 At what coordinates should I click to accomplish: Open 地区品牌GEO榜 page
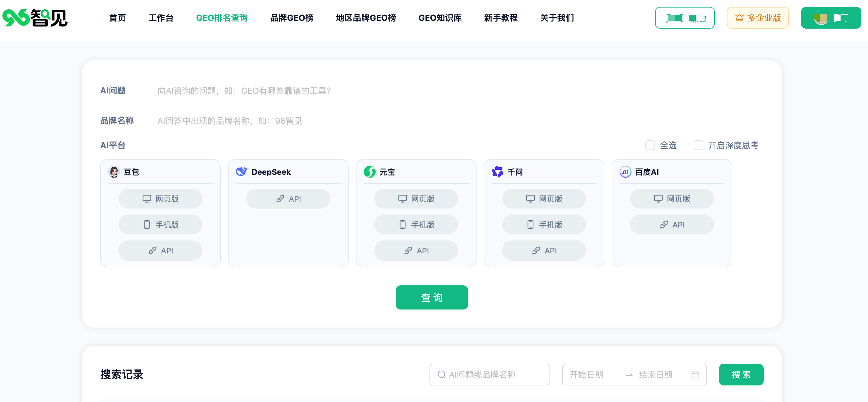point(366,18)
